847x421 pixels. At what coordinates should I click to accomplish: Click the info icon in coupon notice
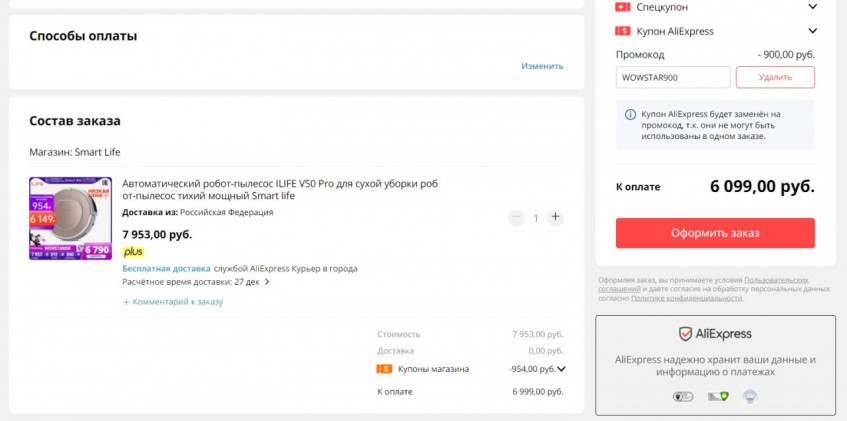[x=630, y=114]
